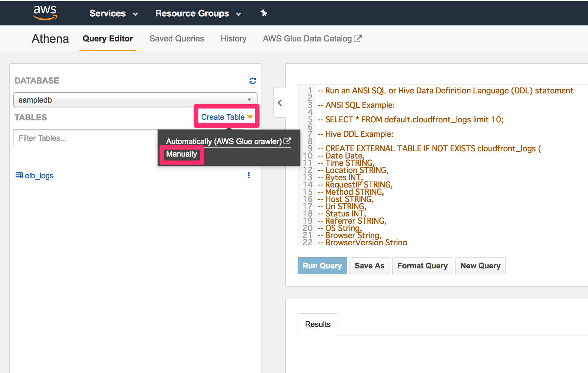The width and height of the screenshot is (588, 373).
Task: Collapse the left panel using the chevron arrow
Action: [x=280, y=103]
